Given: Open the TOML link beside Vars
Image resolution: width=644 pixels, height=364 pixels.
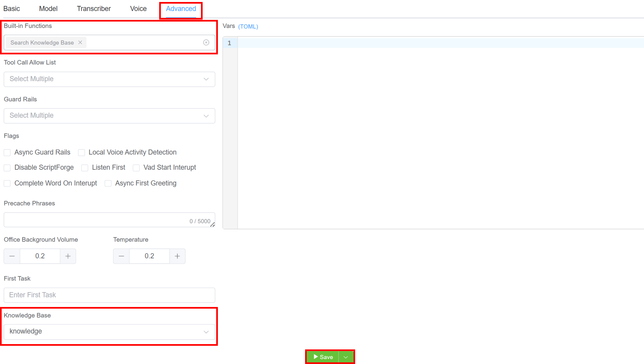Looking at the screenshot, I should [248, 27].
